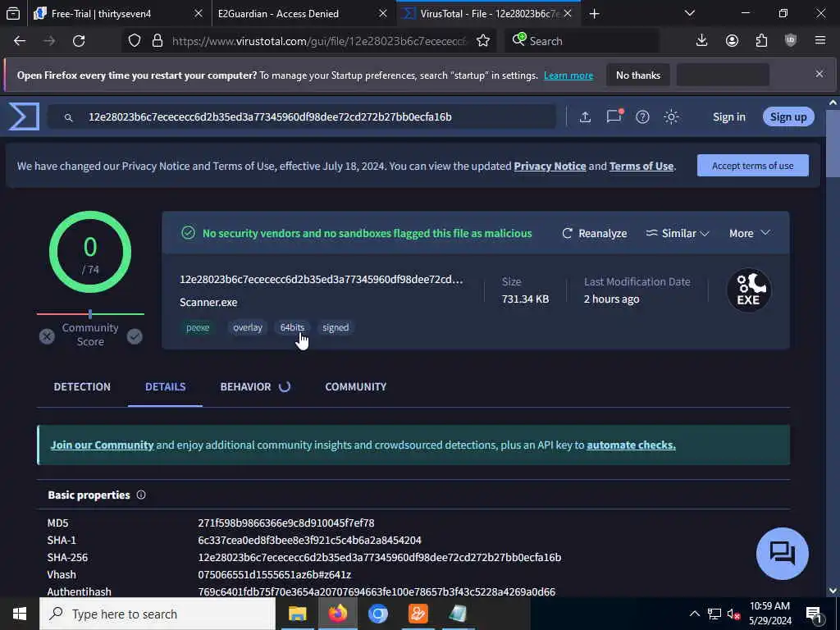Viewport: 840px width, 630px height.
Task: Bookmark this page with star icon
Action: [483, 41]
